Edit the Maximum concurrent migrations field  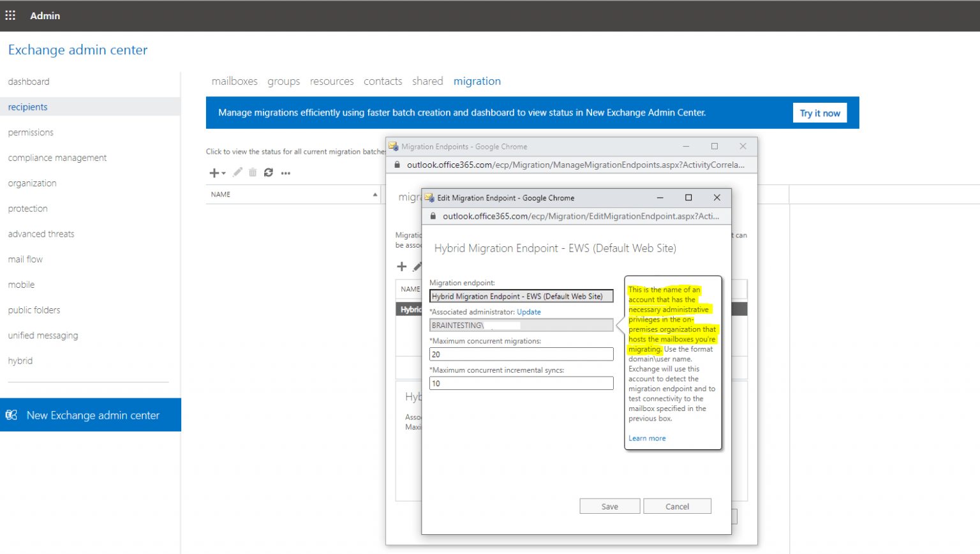pyautogui.click(x=521, y=354)
